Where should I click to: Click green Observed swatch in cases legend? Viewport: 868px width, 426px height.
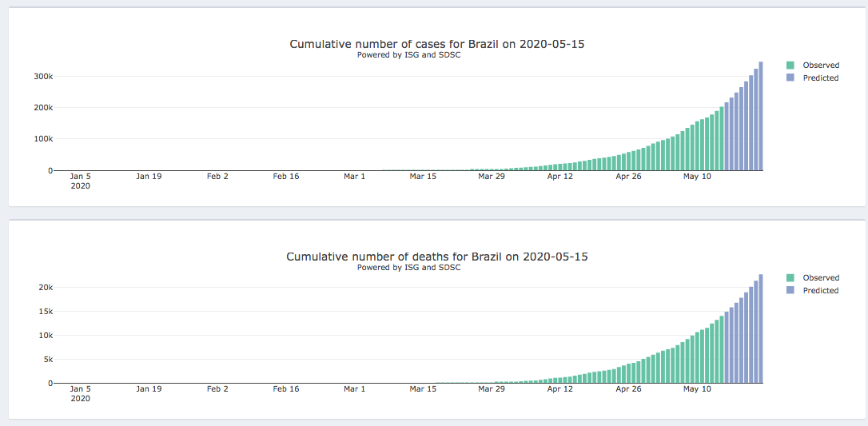click(790, 66)
